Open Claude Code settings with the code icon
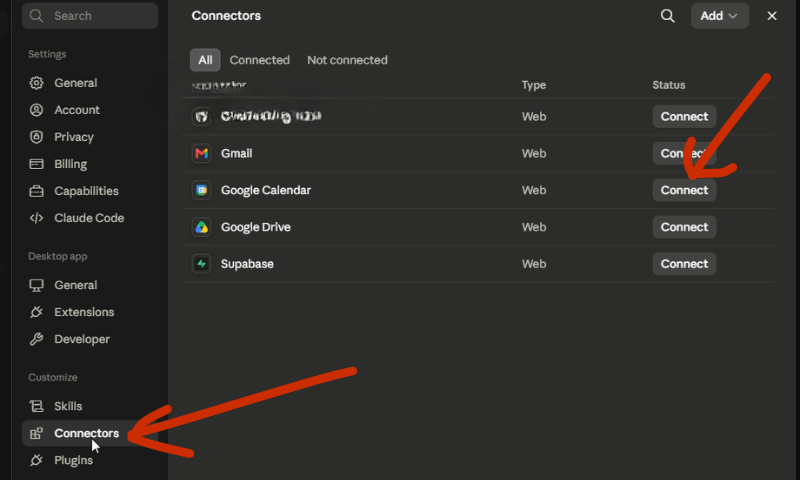Screen dimensions: 800x480 coord(36,218)
